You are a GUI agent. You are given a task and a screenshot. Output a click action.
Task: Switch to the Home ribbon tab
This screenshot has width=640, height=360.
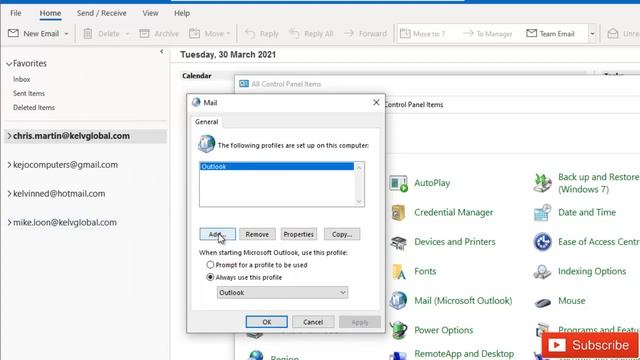(x=50, y=13)
